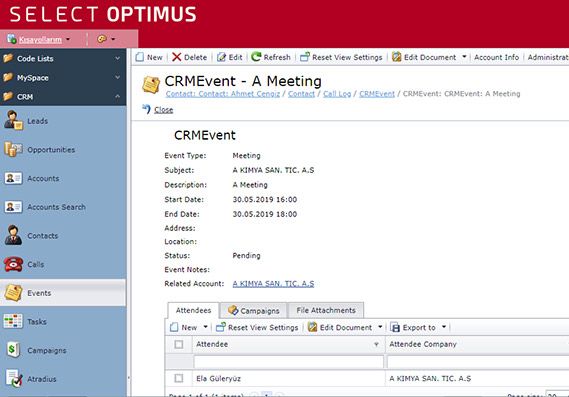569x397 pixels.
Task: Click New in the Attendees toolbar
Action: point(184,327)
